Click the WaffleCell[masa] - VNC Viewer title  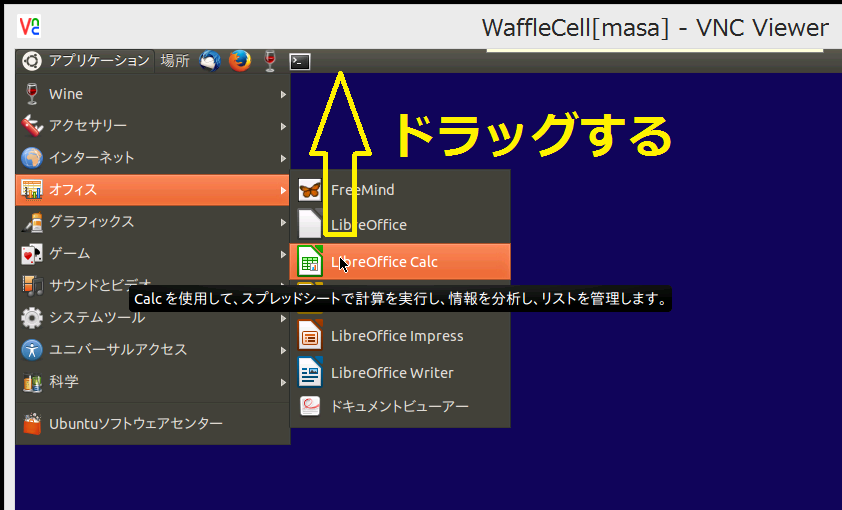click(655, 28)
